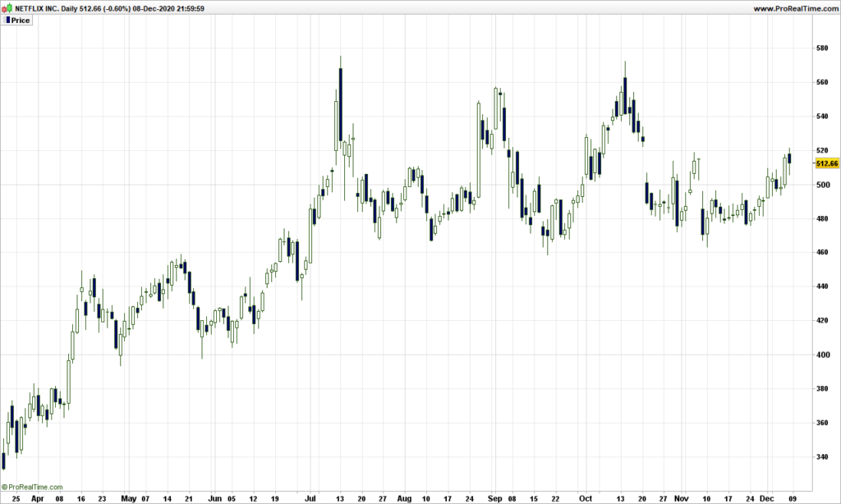Screen dimensions: 841x504
Task: Click the 420 price axis label
Action: (822, 321)
